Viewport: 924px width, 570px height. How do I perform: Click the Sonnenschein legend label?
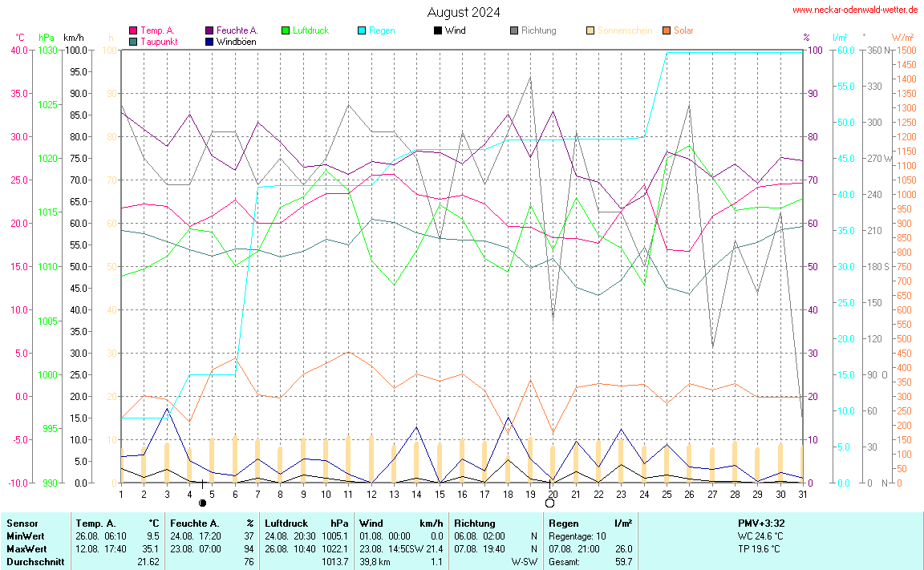[x=624, y=30]
